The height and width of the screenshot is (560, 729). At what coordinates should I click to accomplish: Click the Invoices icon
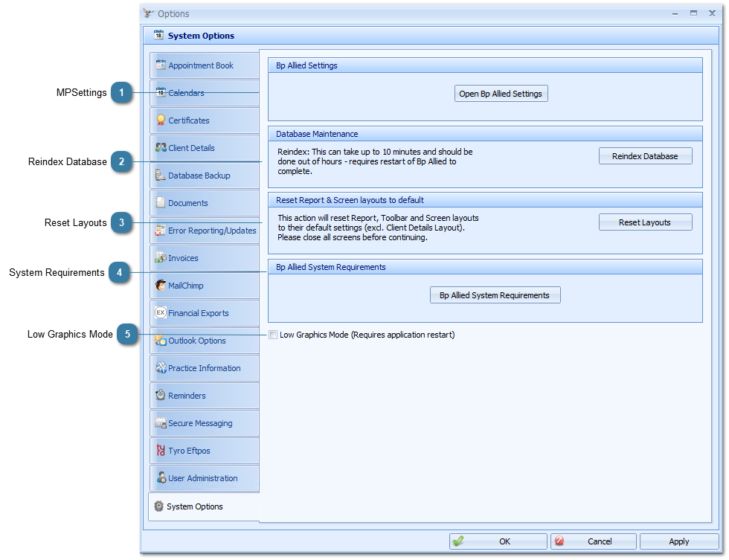[161, 257]
